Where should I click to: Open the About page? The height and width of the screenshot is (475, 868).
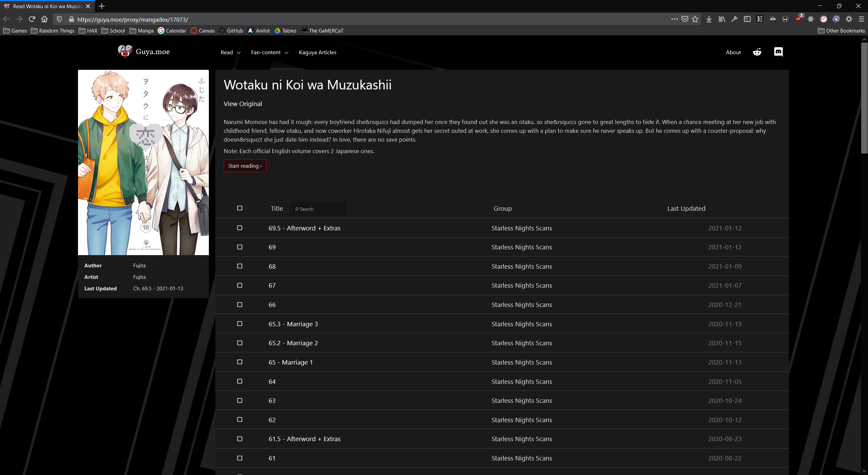click(733, 53)
